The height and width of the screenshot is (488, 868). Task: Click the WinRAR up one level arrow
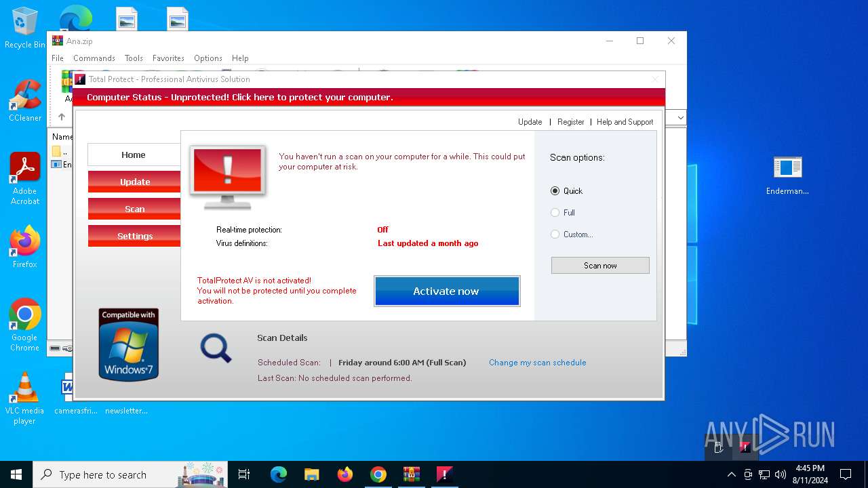tap(61, 117)
